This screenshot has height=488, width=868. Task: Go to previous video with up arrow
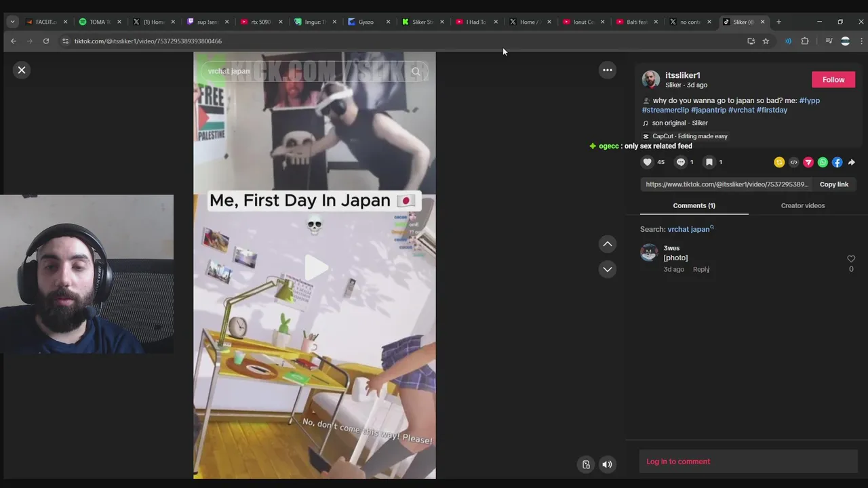click(608, 244)
